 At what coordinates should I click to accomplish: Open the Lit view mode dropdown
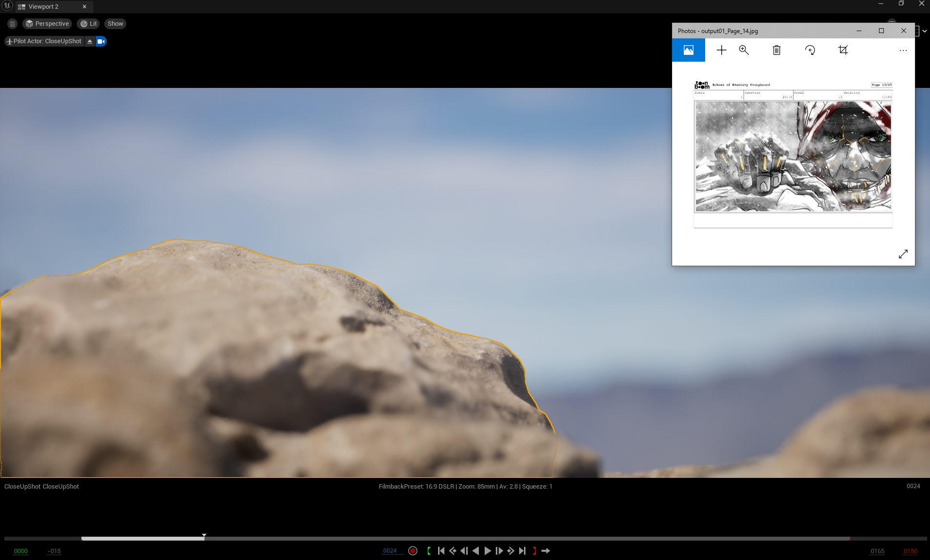[x=88, y=24]
